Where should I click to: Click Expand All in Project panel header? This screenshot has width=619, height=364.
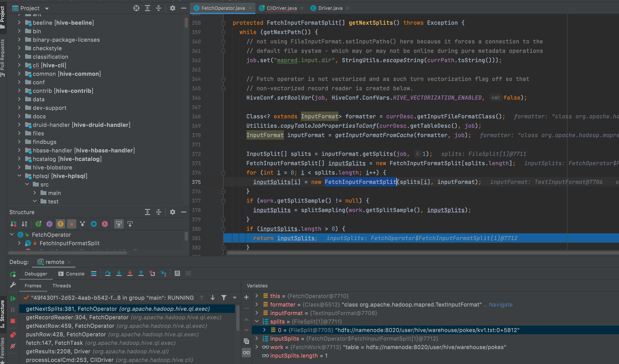point(147,8)
